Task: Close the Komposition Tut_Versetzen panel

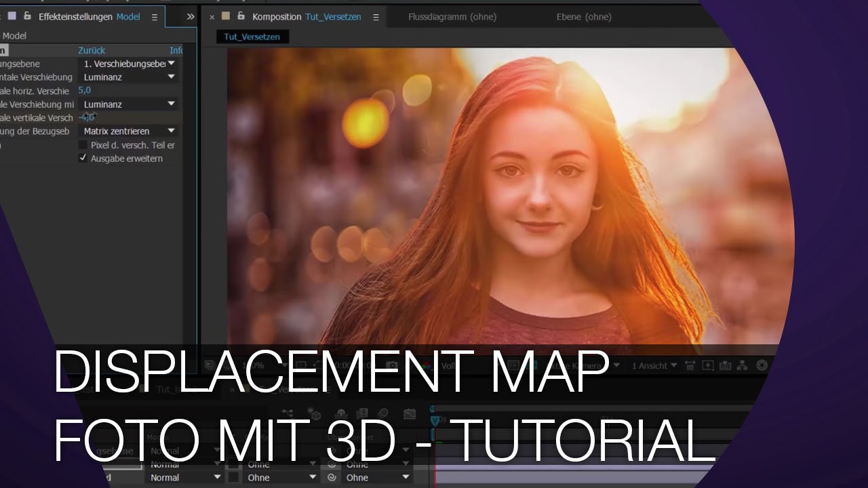Action: [x=212, y=17]
